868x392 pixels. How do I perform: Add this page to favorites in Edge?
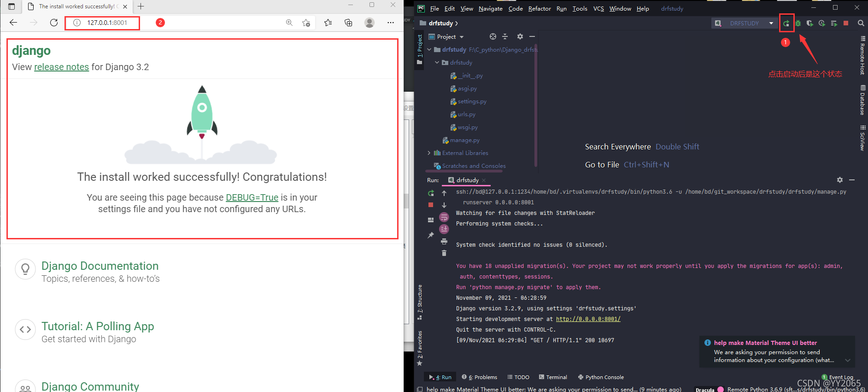306,23
